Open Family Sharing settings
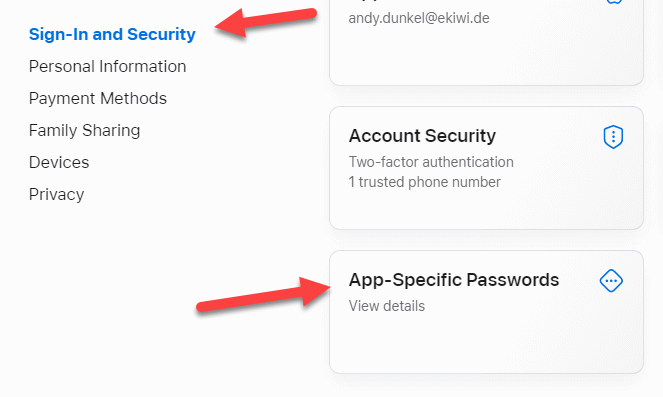The height and width of the screenshot is (397, 663). tap(84, 131)
